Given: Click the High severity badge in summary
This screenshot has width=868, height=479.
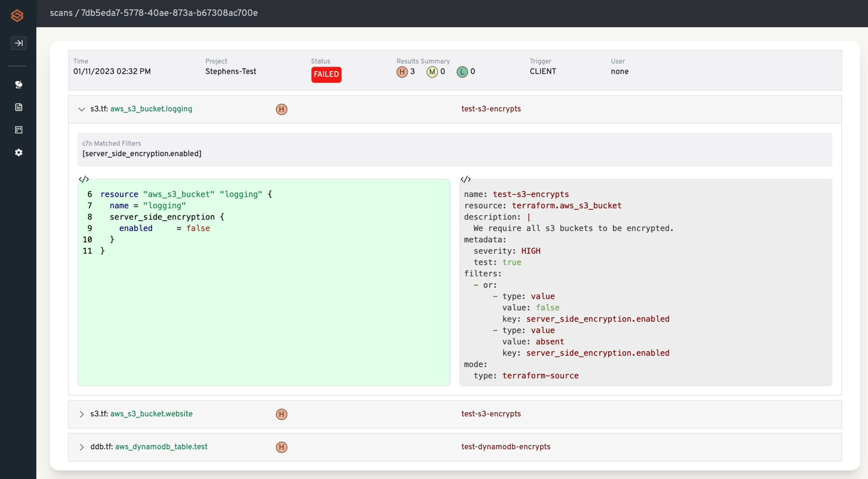Looking at the screenshot, I should 402,72.
